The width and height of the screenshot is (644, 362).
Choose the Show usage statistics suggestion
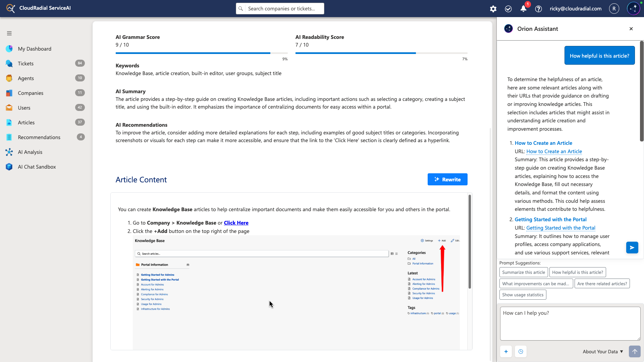pyautogui.click(x=522, y=295)
